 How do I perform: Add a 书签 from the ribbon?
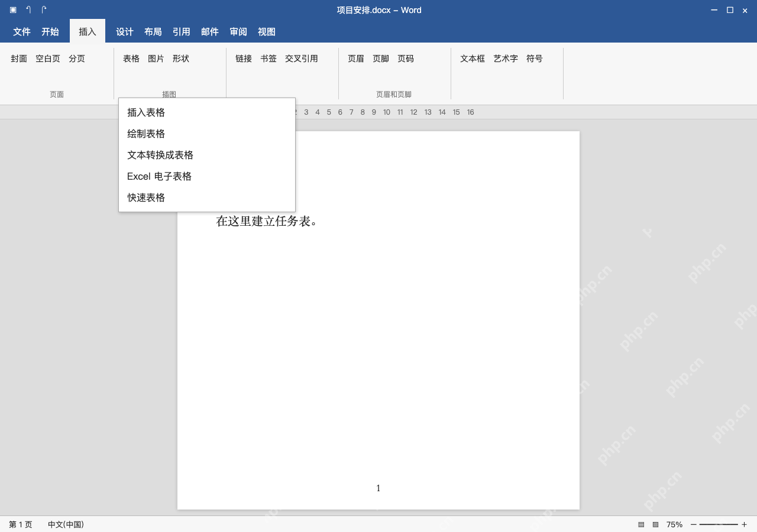pyautogui.click(x=268, y=59)
